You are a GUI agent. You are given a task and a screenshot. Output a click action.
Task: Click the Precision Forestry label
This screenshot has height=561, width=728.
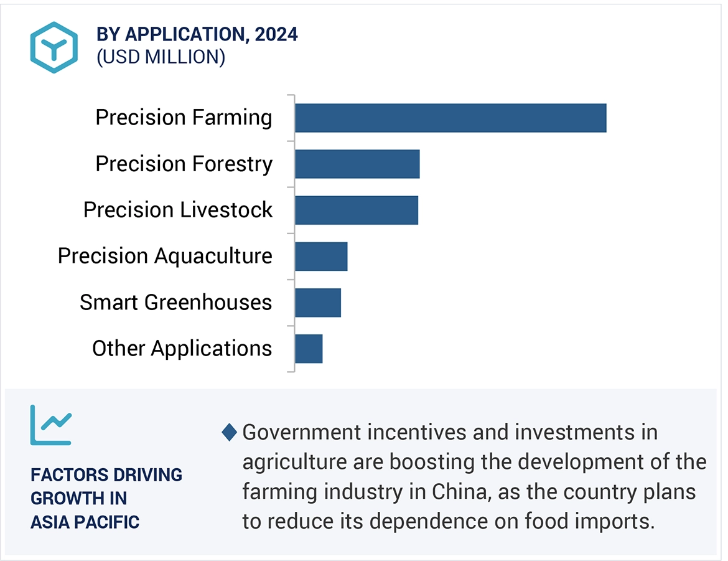[x=184, y=164]
